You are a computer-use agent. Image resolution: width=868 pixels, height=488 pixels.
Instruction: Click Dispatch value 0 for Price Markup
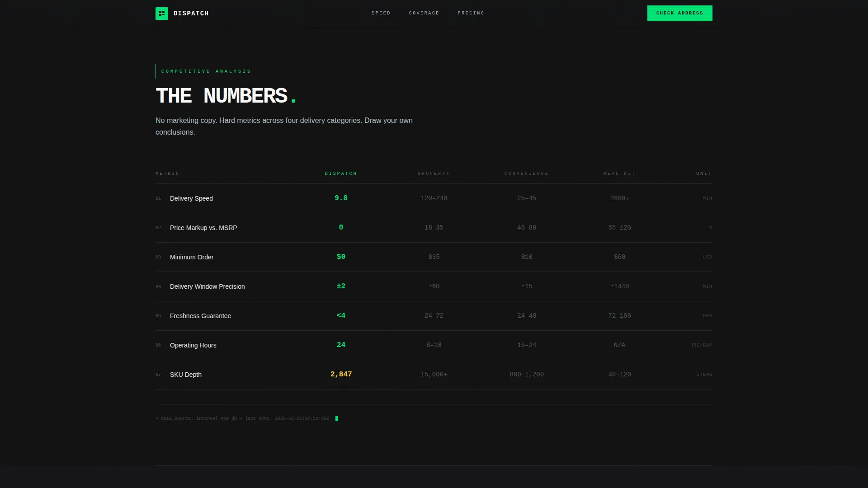[x=341, y=227]
